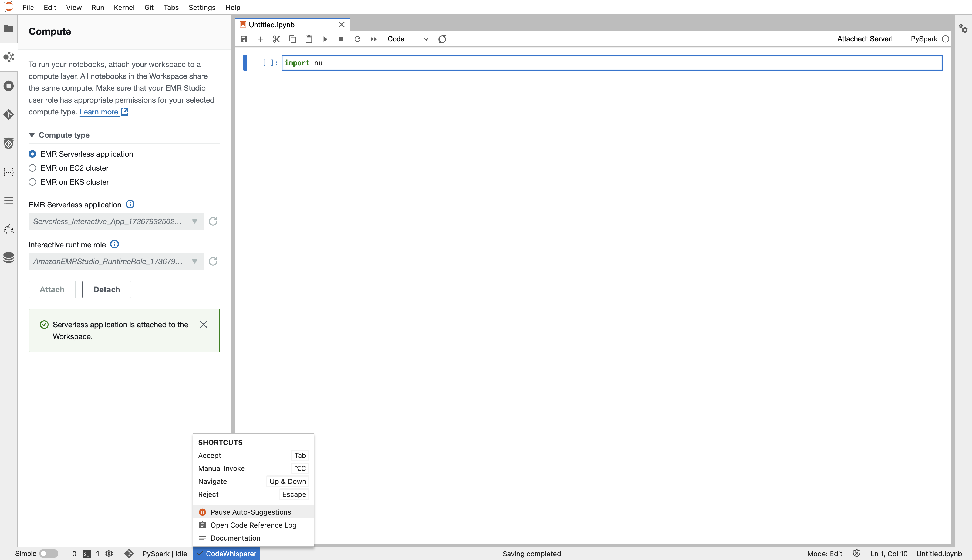Open the Kernel menu
Viewport: 972px width, 560px height.
tap(124, 7)
